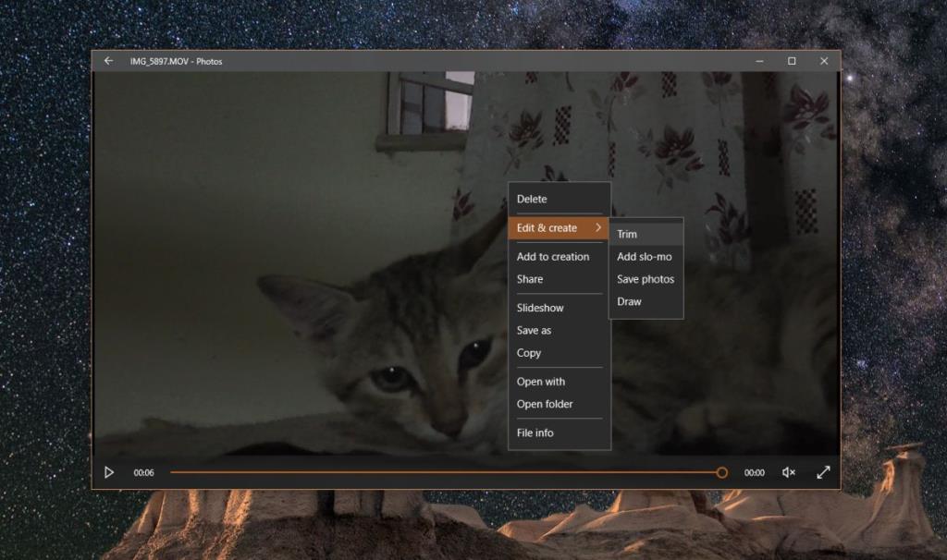Choose Save photos from the submenu
This screenshot has width=947, height=560.
click(x=645, y=279)
